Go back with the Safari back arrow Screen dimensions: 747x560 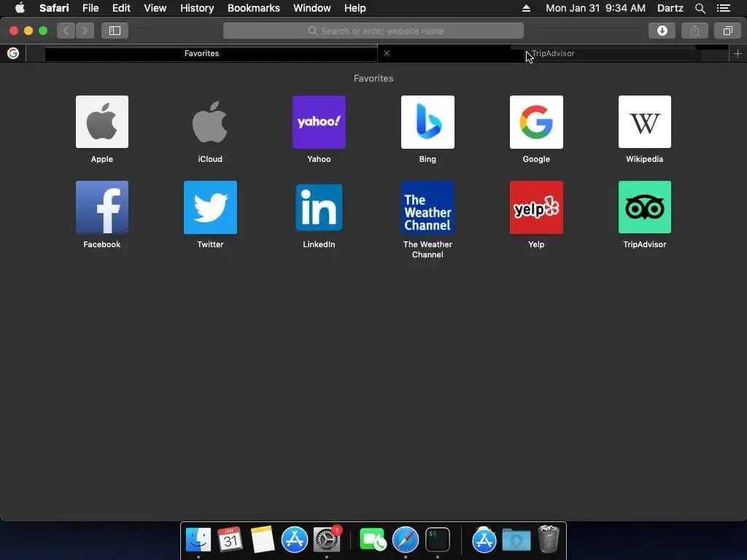(x=66, y=31)
